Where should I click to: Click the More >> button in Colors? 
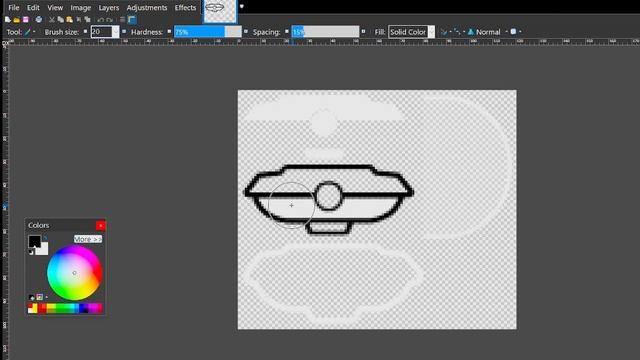point(88,239)
